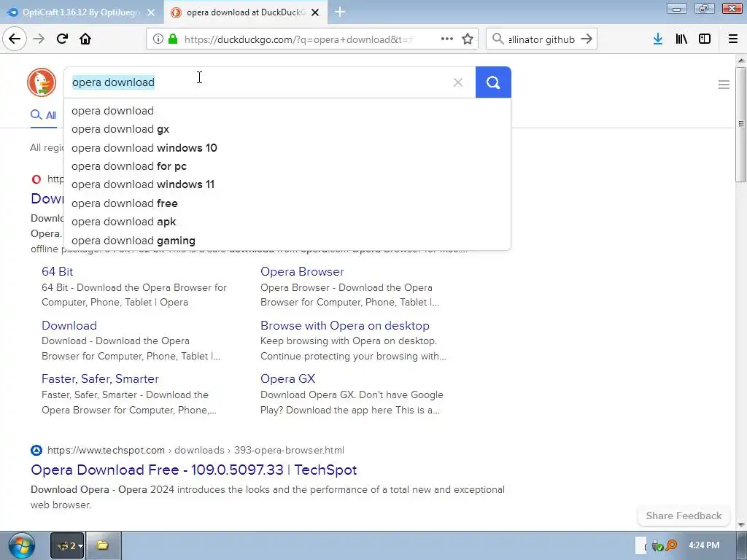Click the TechSpot favicon beside the URL

coord(36,450)
